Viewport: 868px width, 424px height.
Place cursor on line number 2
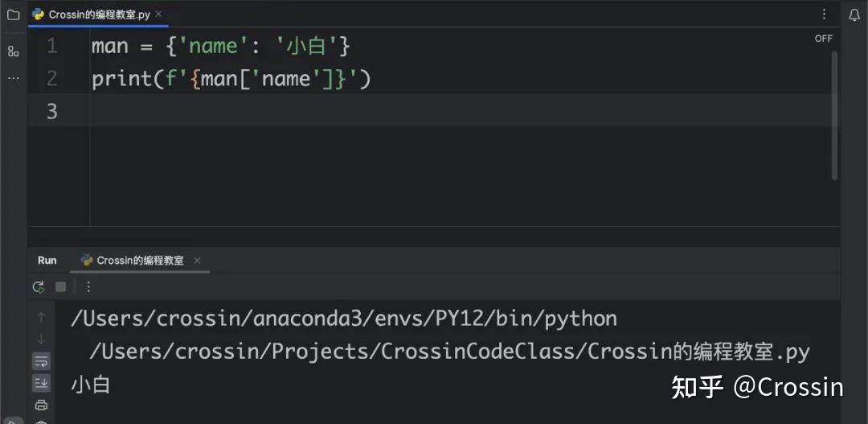pyautogui.click(x=52, y=79)
